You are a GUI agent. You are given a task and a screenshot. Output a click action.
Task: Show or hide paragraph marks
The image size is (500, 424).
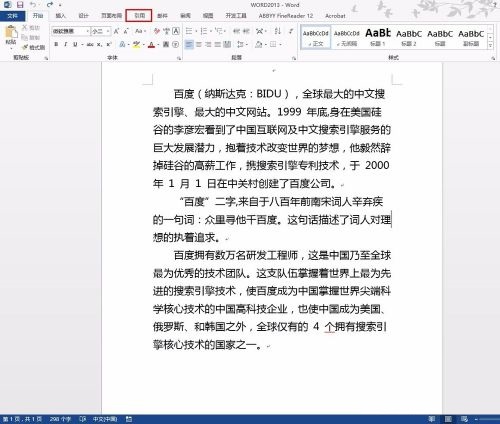291,31
